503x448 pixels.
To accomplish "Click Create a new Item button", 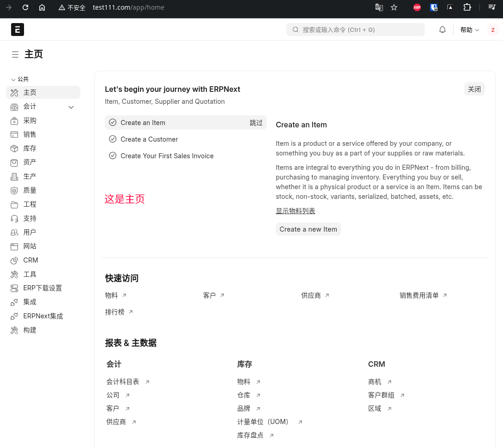I will tap(308, 229).
